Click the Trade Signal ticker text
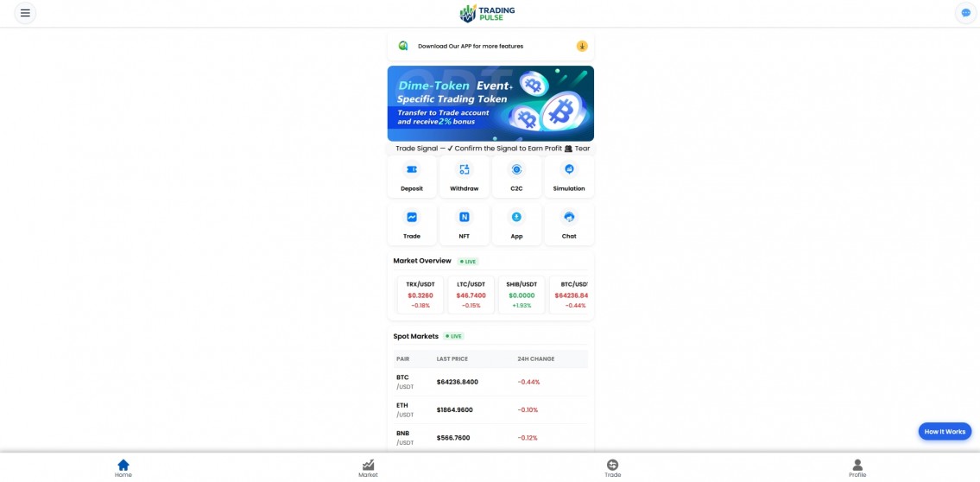Image resolution: width=980 pixels, height=482 pixels. click(490, 149)
